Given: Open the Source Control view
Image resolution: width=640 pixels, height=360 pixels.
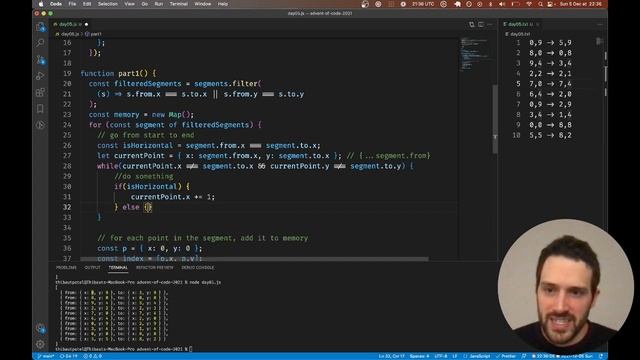Looking at the screenshot, I should point(40,60).
